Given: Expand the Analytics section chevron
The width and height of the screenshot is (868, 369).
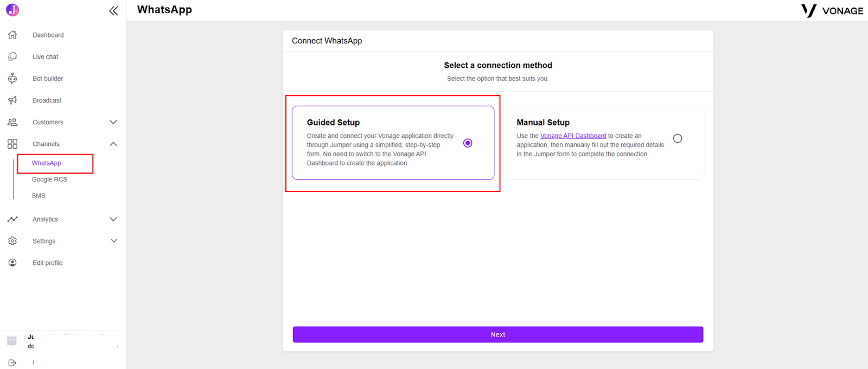Looking at the screenshot, I should (113, 219).
